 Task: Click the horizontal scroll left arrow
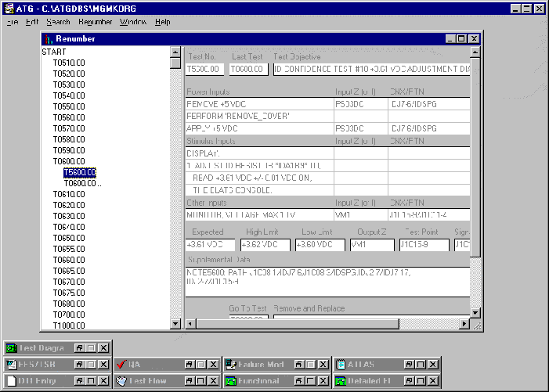(190, 324)
